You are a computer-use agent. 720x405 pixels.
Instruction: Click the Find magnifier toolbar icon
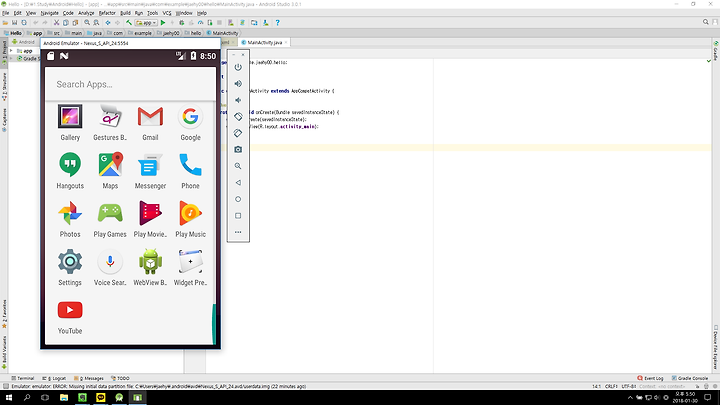[x=87, y=22]
